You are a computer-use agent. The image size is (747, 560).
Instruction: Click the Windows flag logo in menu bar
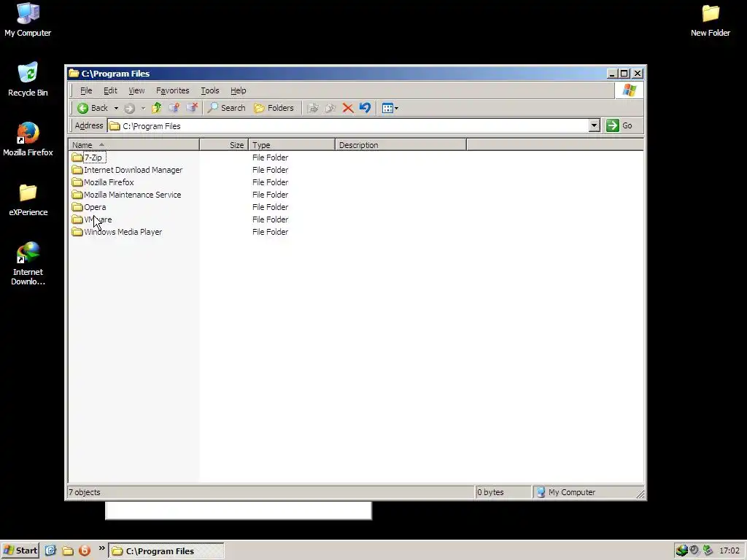click(629, 90)
